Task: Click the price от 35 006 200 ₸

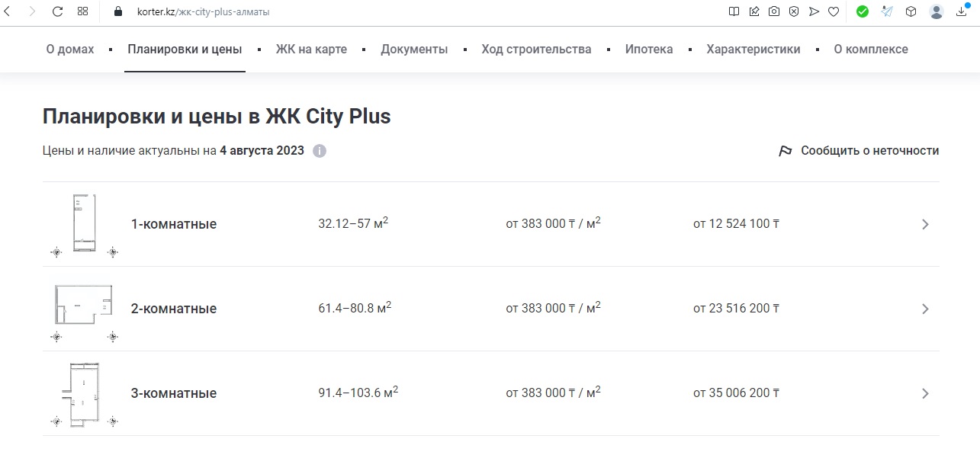Action: [736, 393]
